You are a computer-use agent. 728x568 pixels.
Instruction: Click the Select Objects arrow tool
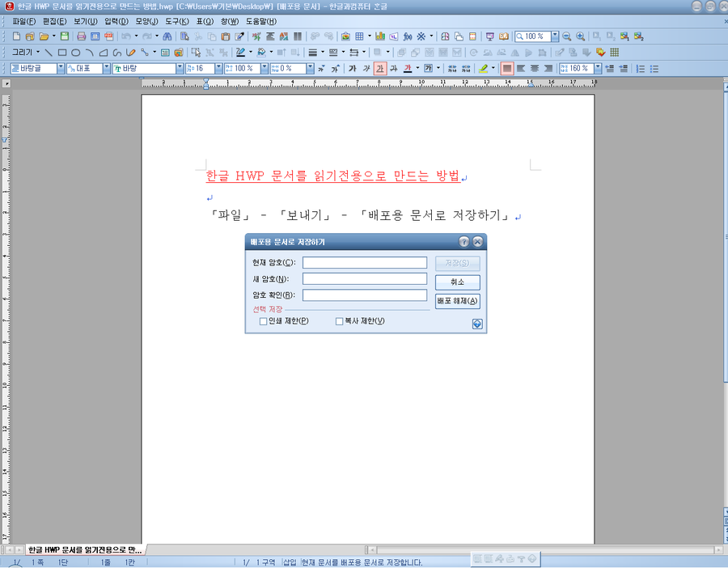point(196,53)
